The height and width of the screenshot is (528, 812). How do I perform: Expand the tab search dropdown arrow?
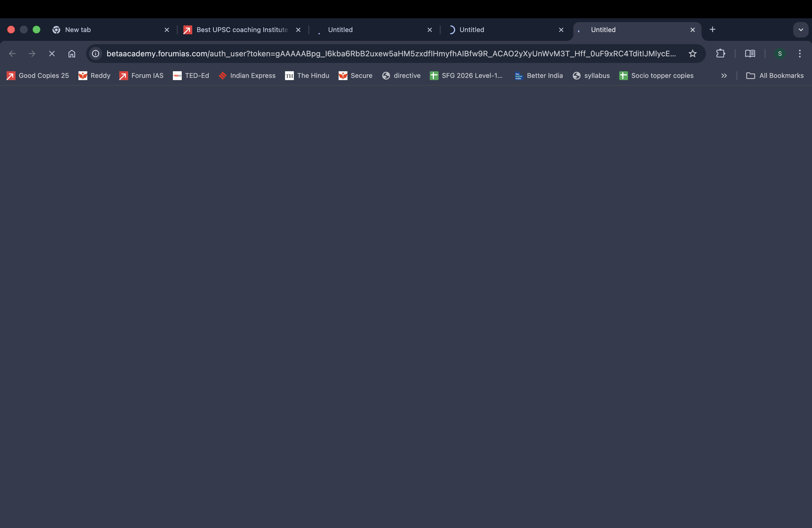(800, 30)
